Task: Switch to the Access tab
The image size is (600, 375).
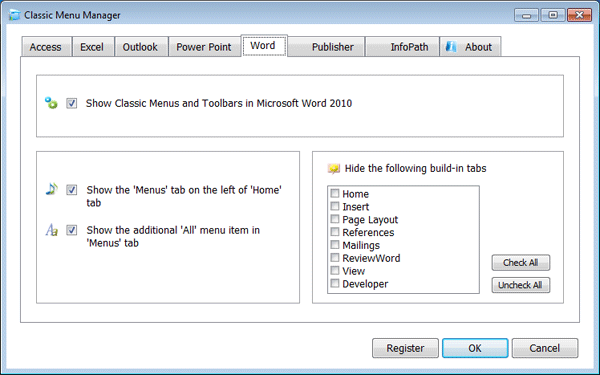Action: (x=46, y=47)
